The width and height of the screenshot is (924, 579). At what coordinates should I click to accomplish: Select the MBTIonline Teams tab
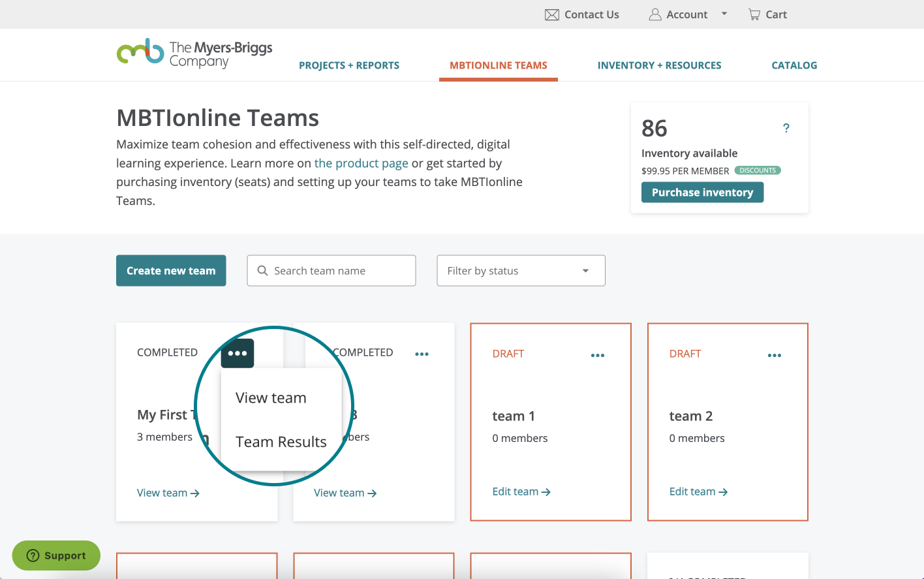[x=499, y=65]
